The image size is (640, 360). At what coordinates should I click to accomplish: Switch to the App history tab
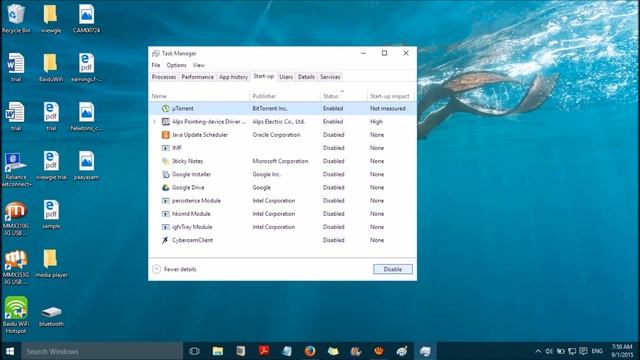(233, 77)
